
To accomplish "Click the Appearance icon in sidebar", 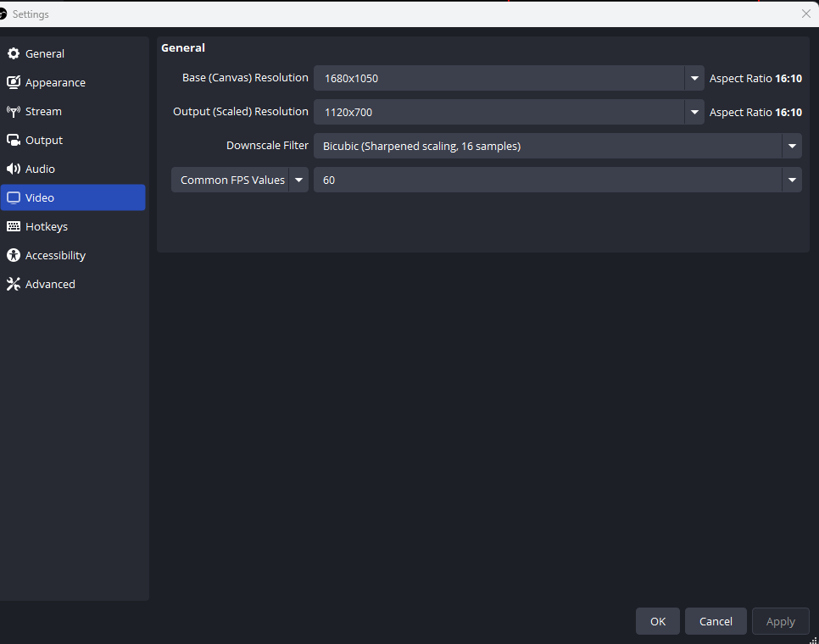I will (14, 83).
